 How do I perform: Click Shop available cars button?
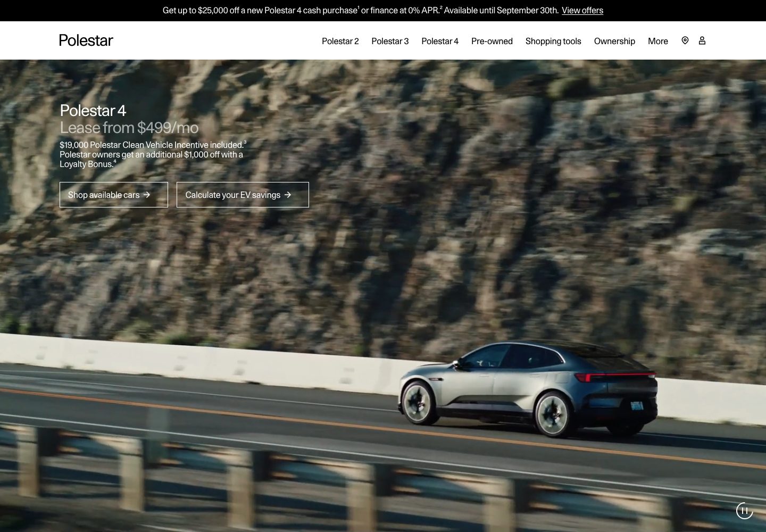coord(114,195)
